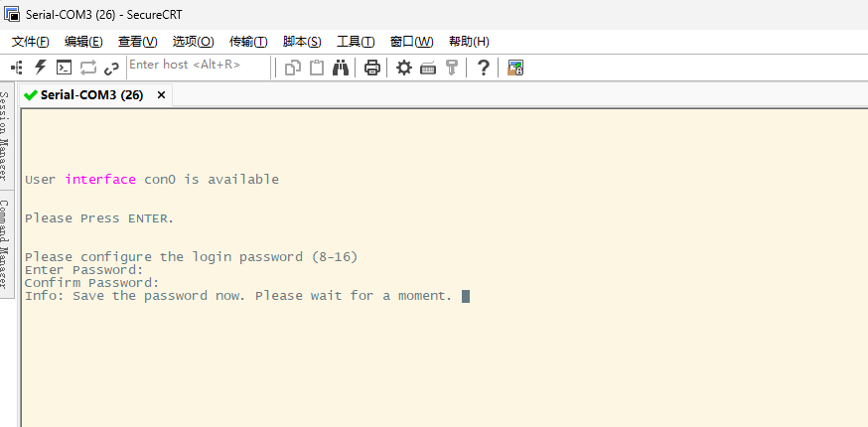This screenshot has height=427, width=868.
Task: Click the 'Info: Save the password now' line
Action: point(238,296)
